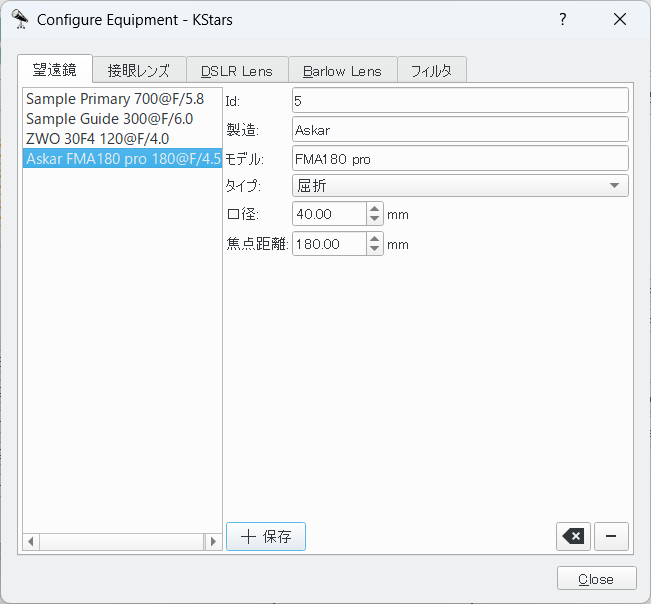The height and width of the screenshot is (604, 651).
Task: Increase the 口径 aperture value with up arrow
Action: pyautogui.click(x=375, y=209)
